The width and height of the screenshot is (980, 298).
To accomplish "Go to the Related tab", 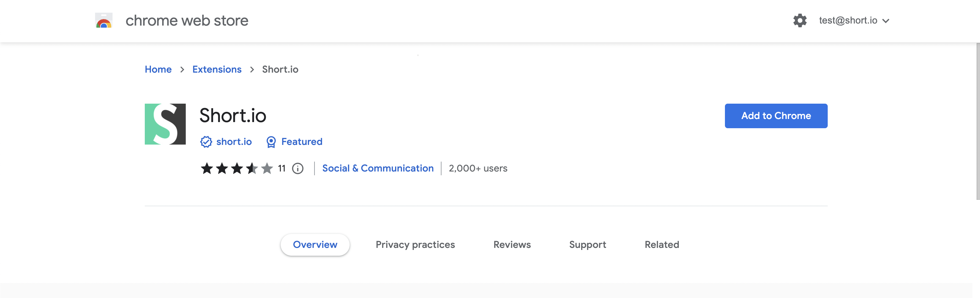I will coord(661,244).
